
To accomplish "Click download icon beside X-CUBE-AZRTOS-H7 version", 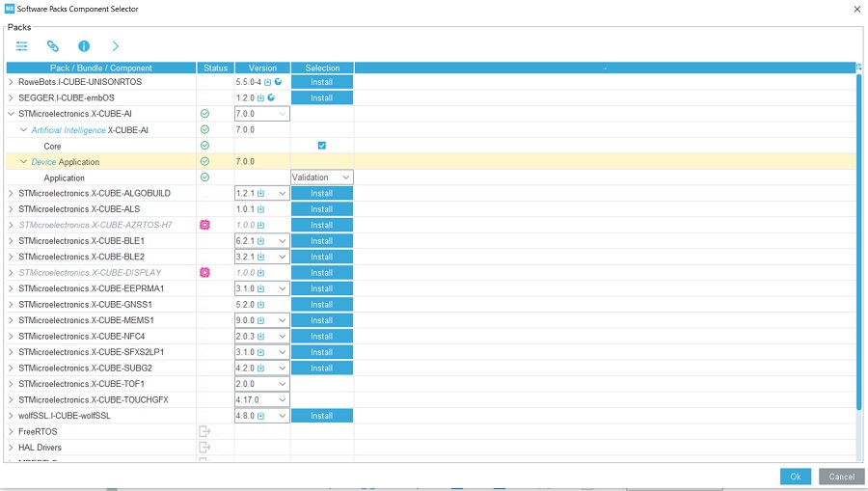I will (x=260, y=226).
